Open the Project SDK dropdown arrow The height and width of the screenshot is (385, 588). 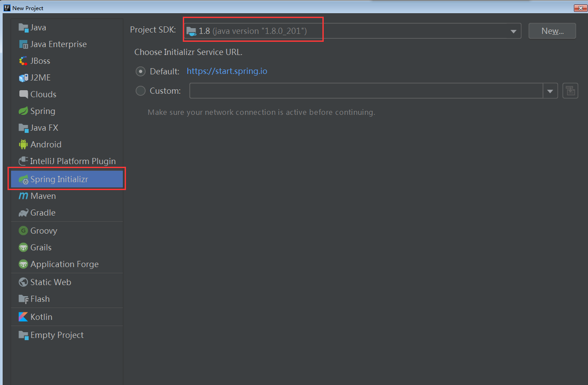coord(513,31)
